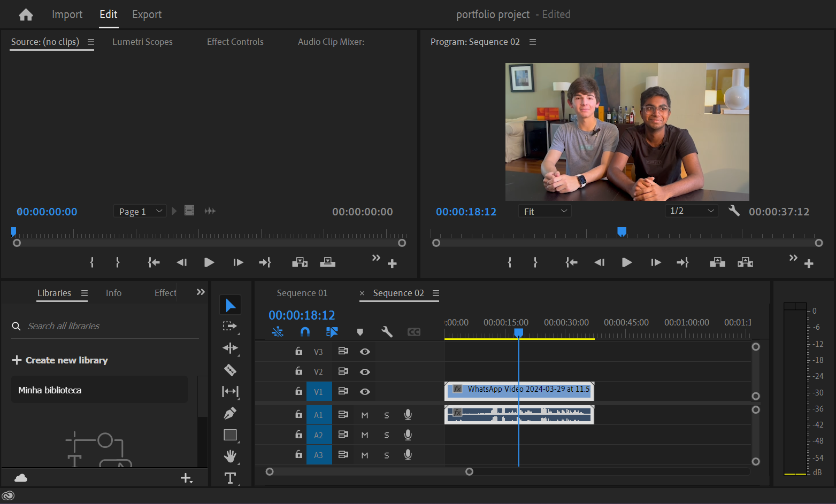The height and width of the screenshot is (504, 836).
Task: Solo audio track A2
Action: click(x=387, y=435)
